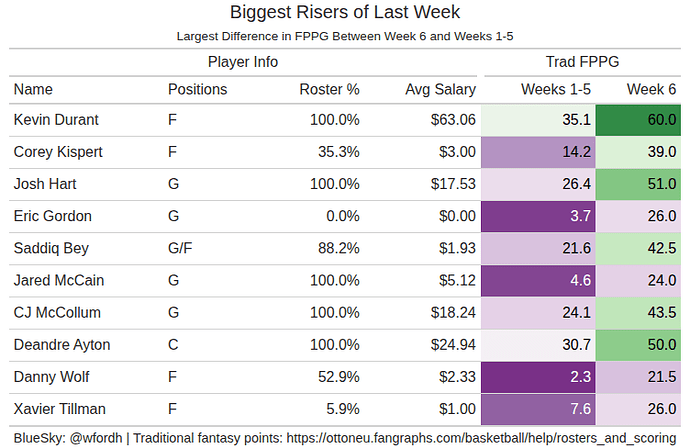The height and width of the screenshot is (447, 690).
Task: Click the "Avg Salary" column header
Action: pyautogui.click(x=440, y=89)
